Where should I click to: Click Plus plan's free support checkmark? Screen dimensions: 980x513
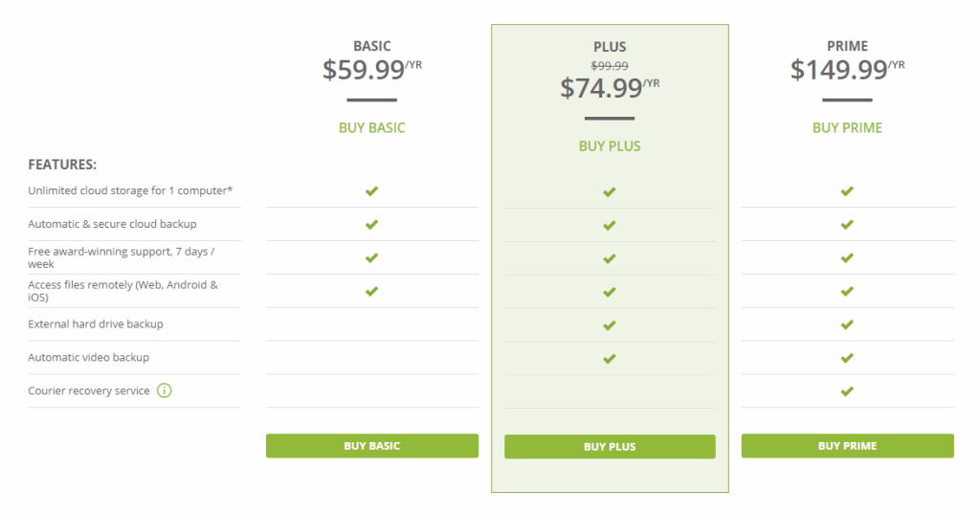click(x=609, y=259)
